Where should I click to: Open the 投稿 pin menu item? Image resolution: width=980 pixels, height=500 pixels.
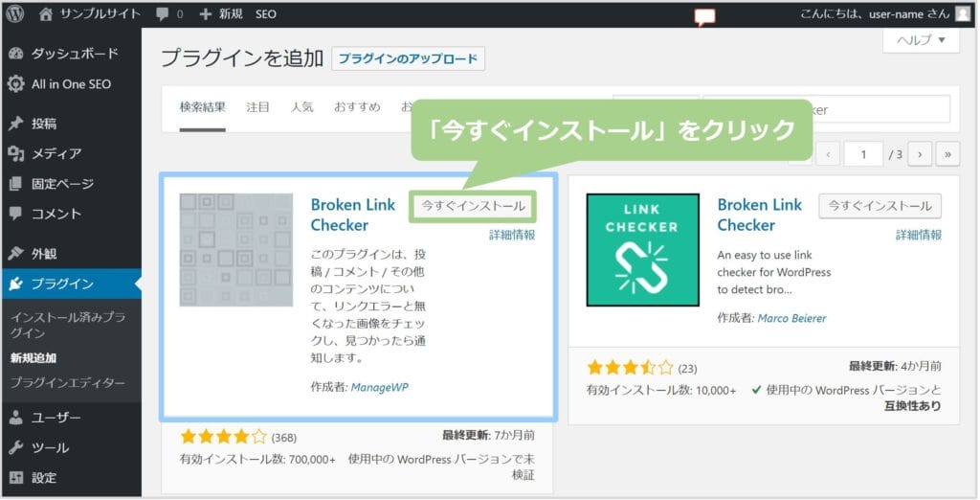16,124
